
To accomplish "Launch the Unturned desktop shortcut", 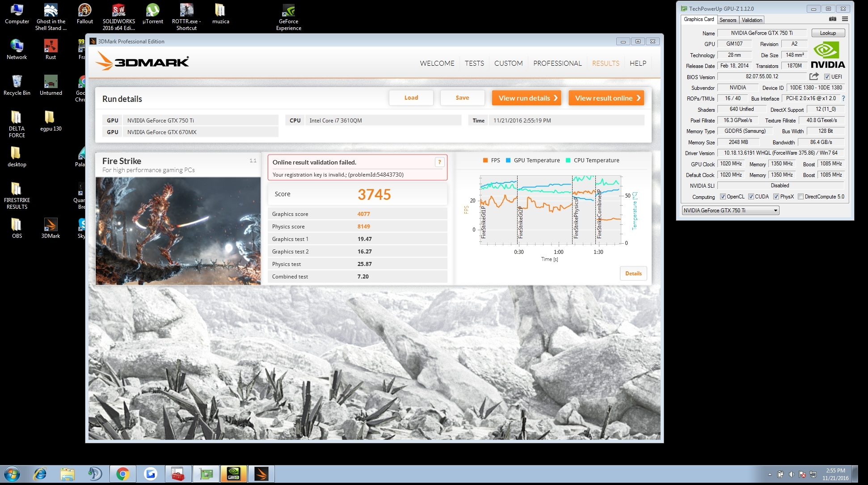I will pyautogui.click(x=51, y=85).
